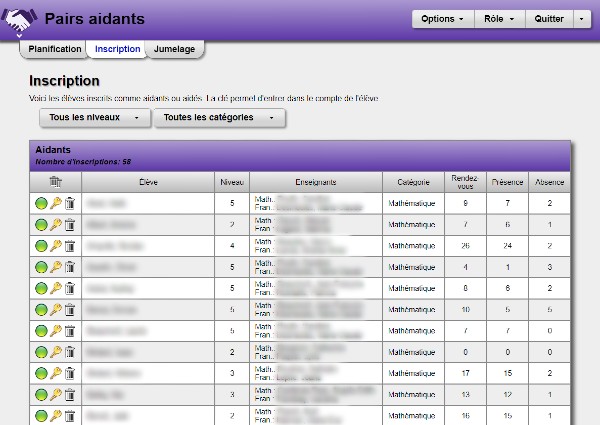The height and width of the screenshot is (425, 600).
Task: Click the key icon in the row with 17 rendez-vous
Action: [56, 372]
